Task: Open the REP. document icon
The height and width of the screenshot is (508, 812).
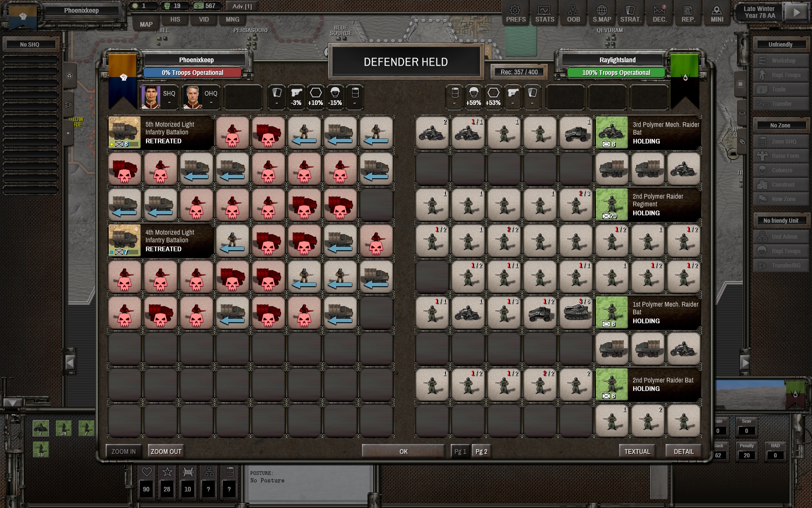Action: (688, 14)
